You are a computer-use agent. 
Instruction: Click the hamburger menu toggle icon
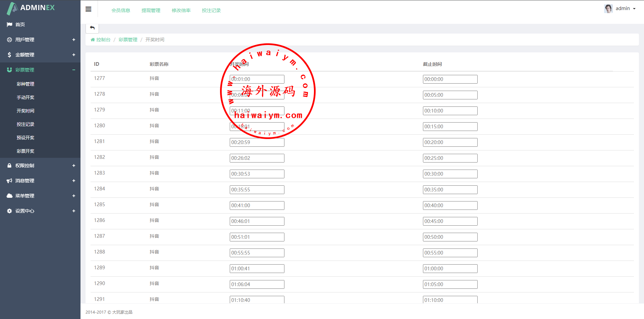89,9
